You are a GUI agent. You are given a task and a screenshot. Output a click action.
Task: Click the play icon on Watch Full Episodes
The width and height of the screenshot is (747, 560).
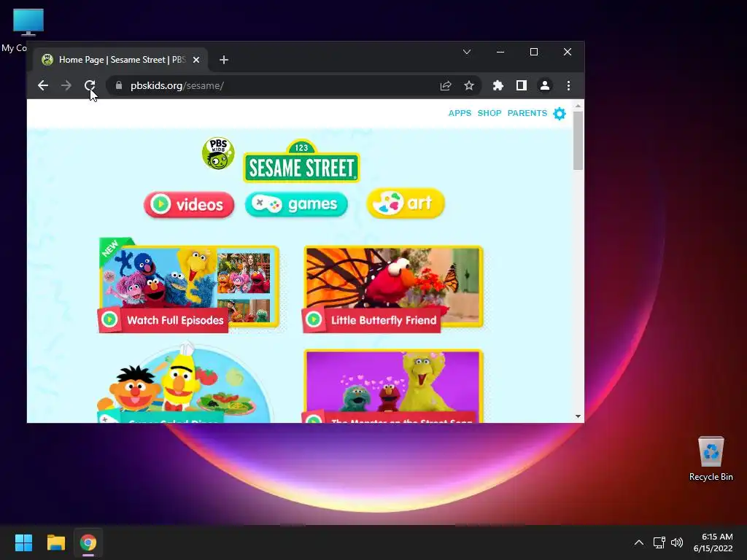[x=109, y=319]
